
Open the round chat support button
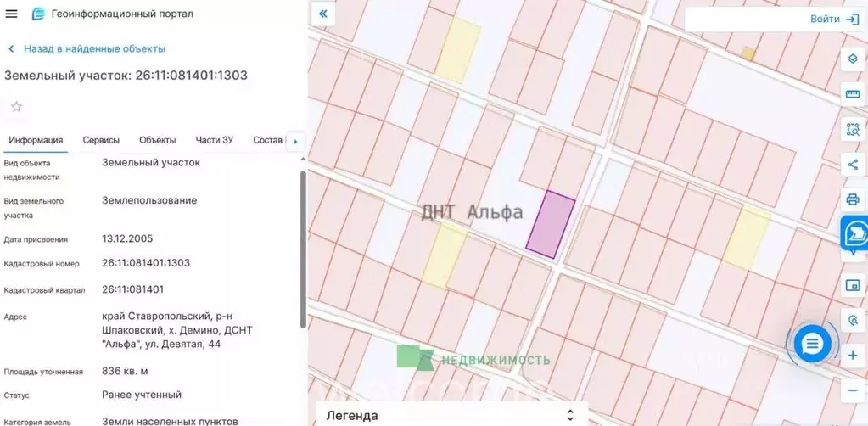click(812, 344)
